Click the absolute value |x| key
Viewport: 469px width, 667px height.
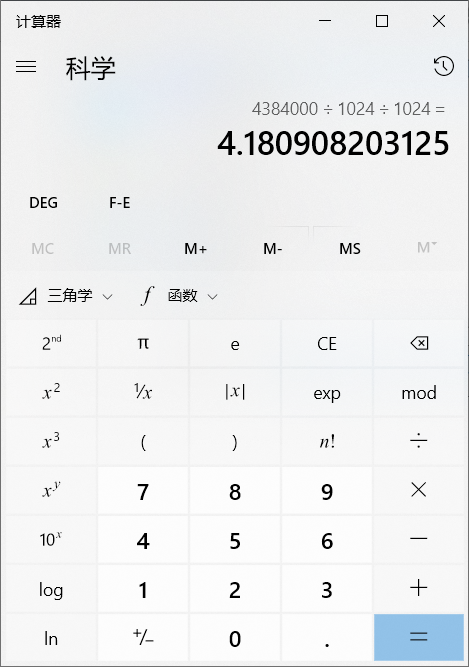pos(235,392)
